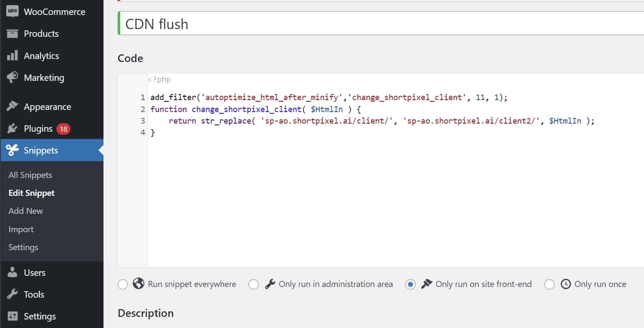Click the Analytics bar chart icon
The image size is (644, 328).
tap(12, 56)
